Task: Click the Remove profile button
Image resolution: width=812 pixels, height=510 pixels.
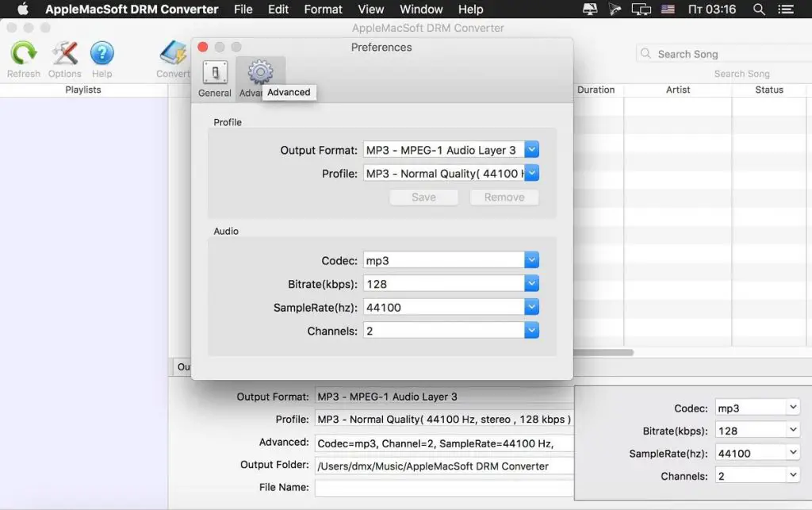Action: click(x=504, y=197)
